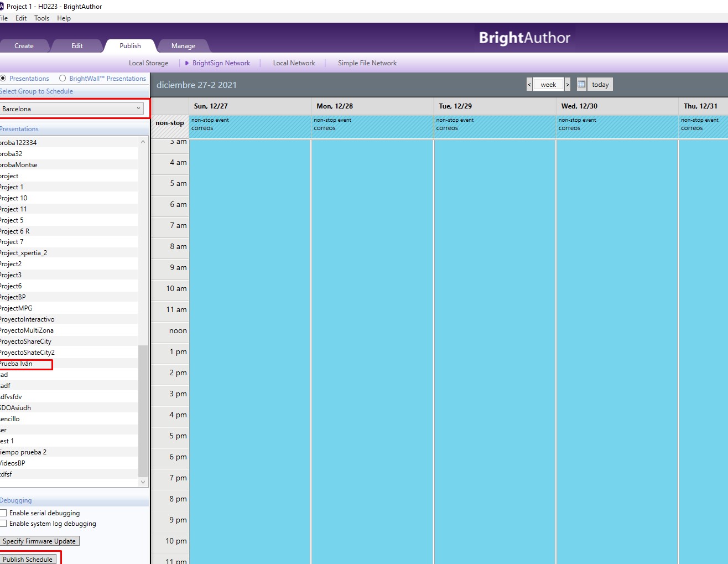Switch to the Publish tab
The image size is (728, 564).
click(130, 46)
